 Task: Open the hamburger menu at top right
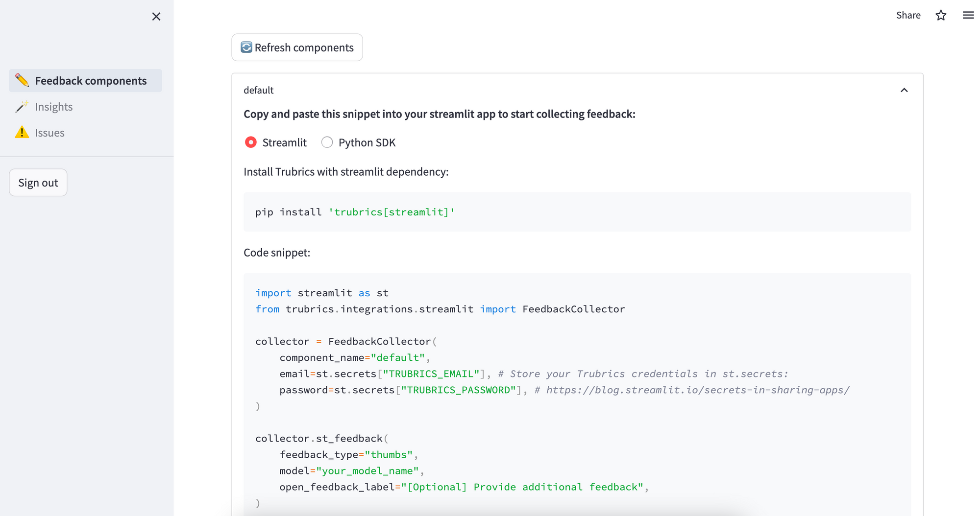pyautogui.click(x=968, y=15)
